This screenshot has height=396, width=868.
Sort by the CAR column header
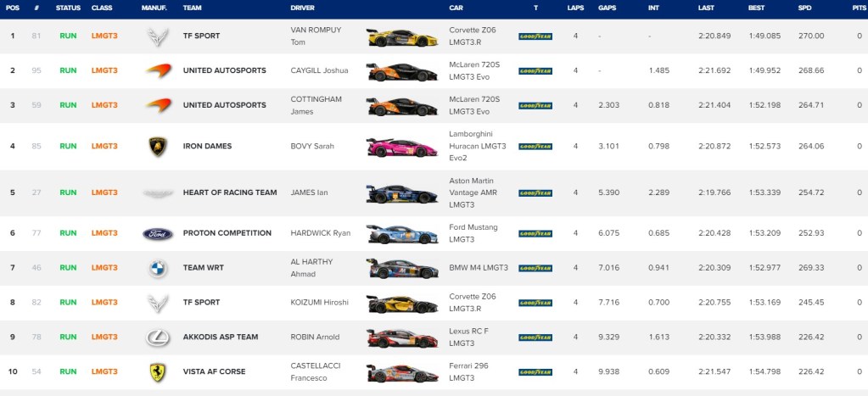coord(456,8)
